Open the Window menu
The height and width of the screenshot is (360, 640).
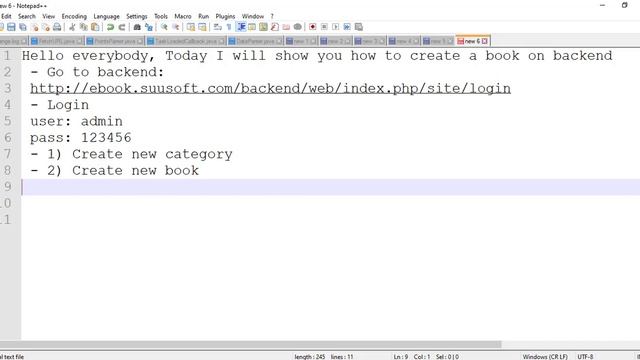pyautogui.click(x=253, y=16)
